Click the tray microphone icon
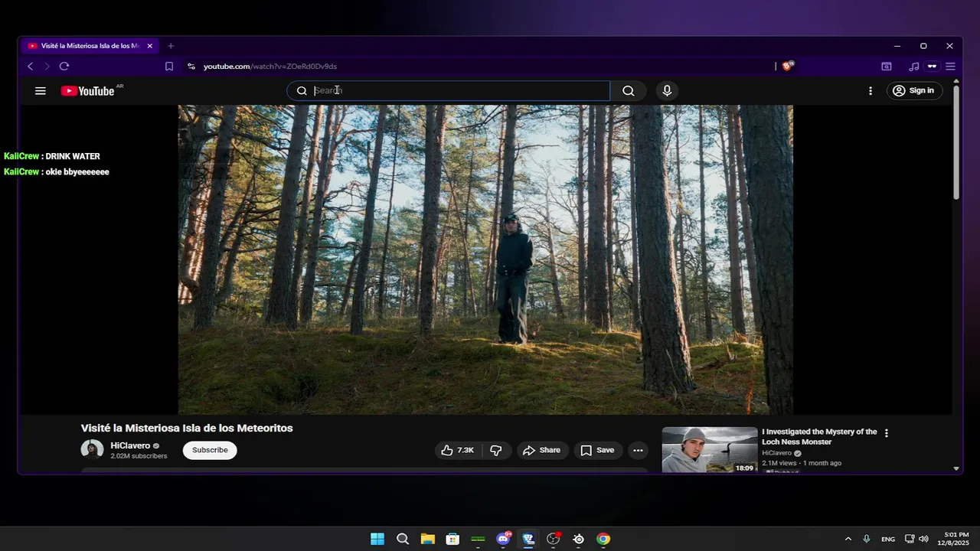The height and width of the screenshot is (551, 980). pos(866,539)
